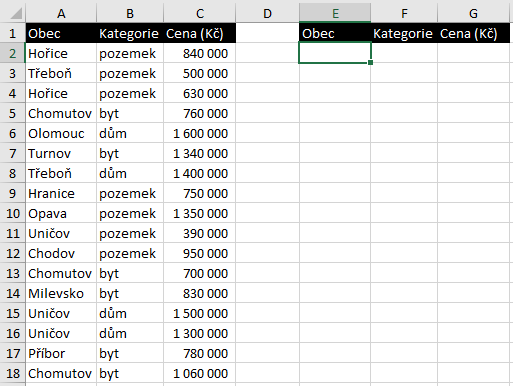The width and height of the screenshot is (513, 386).
Task: Click Kategorie header cell in column F
Action: pos(404,33)
